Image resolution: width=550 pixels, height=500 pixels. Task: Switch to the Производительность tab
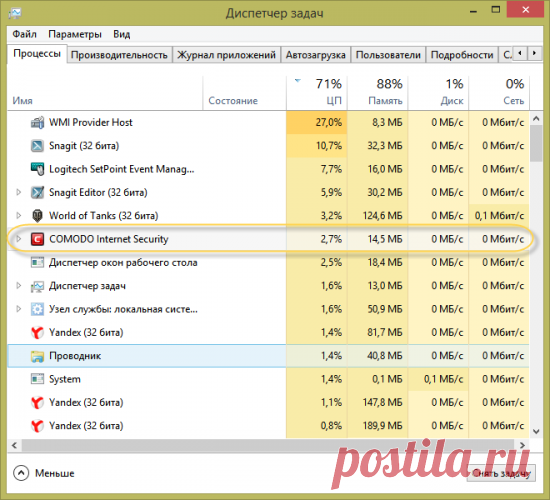pos(119,55)
